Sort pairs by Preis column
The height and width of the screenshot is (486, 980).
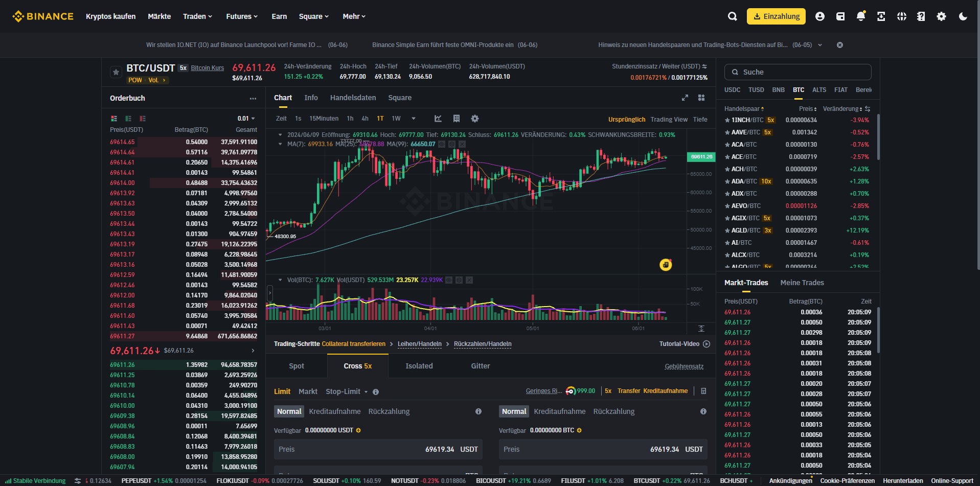(808, 109)
